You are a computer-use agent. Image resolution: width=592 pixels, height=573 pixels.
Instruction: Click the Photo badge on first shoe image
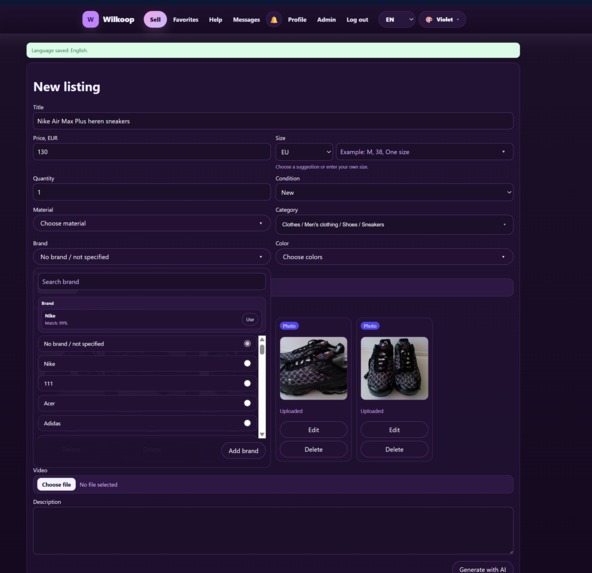pos(289,326)
